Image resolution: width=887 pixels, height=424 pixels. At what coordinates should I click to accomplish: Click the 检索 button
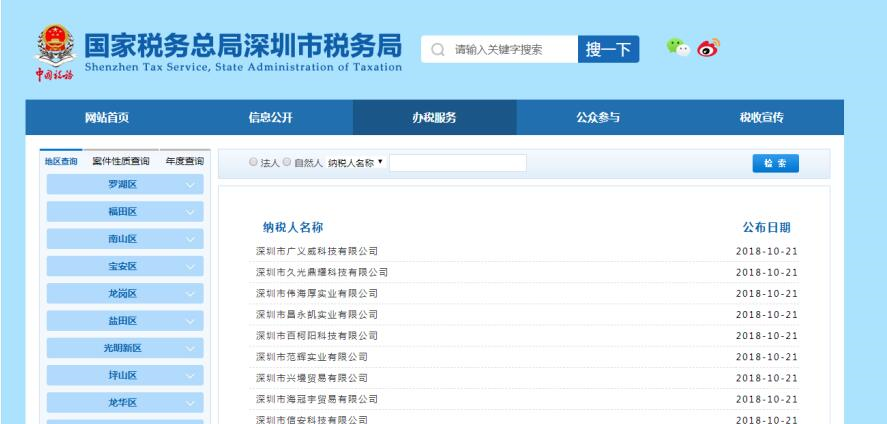coord(775,163)
